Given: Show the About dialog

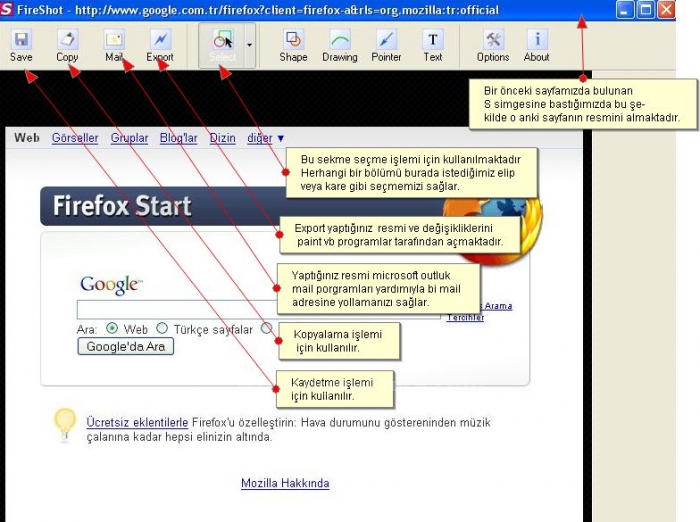Looking at the screenshot, I should point(537,45).
